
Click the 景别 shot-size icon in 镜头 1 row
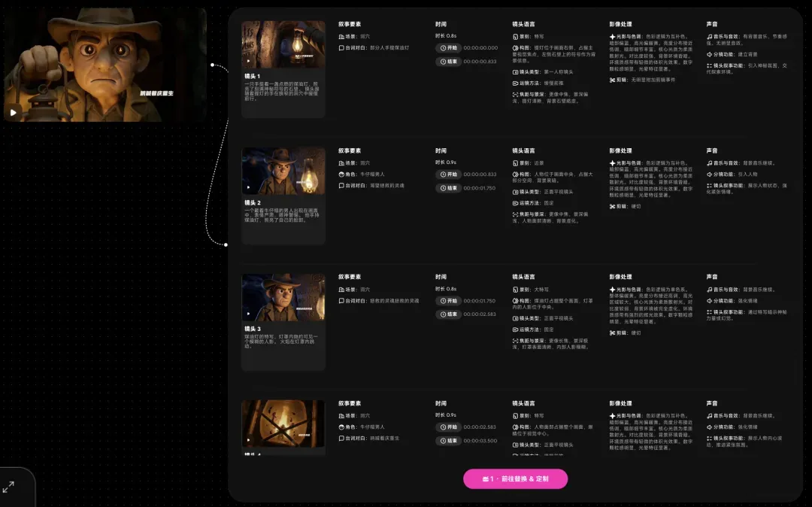click(x=515, y=37)
